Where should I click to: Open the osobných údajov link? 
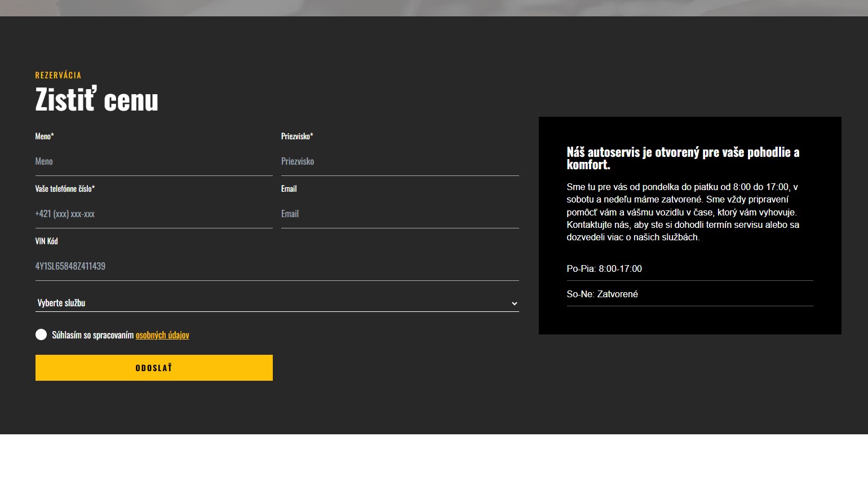(x=162, y=335)
